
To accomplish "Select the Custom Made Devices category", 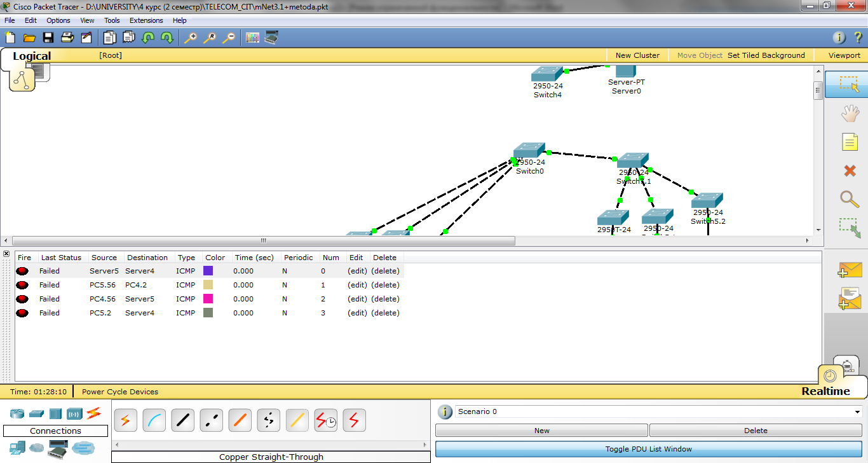I will click(x=58, y=448).
